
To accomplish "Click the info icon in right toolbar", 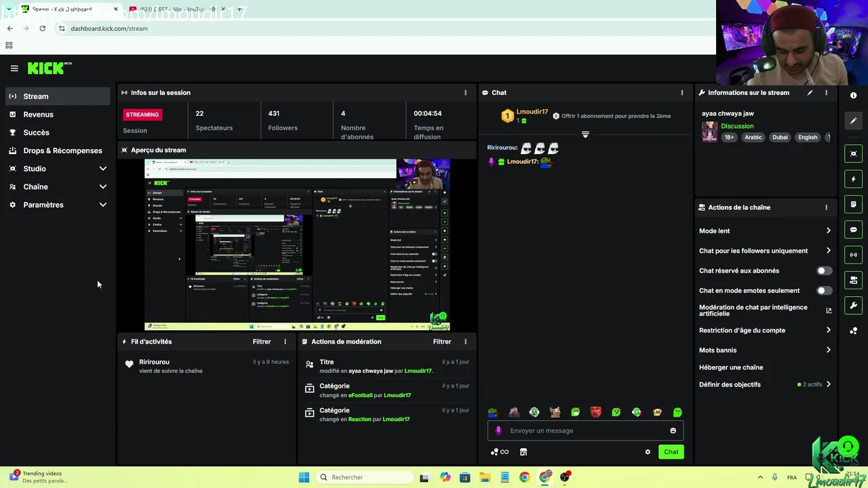I will (x=853, y=96).
